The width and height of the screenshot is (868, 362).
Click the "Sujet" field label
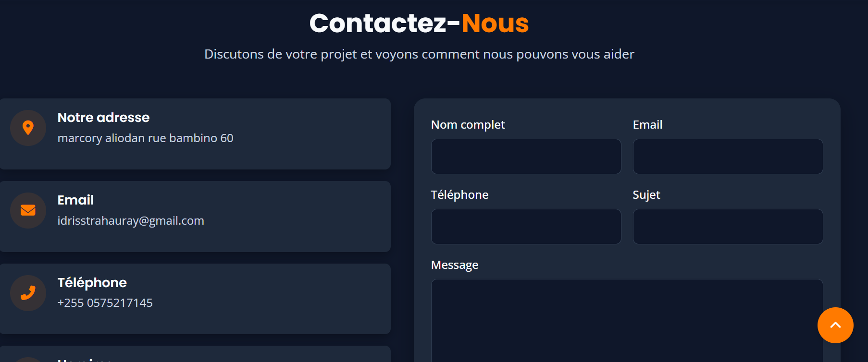[x=646, y=195]
